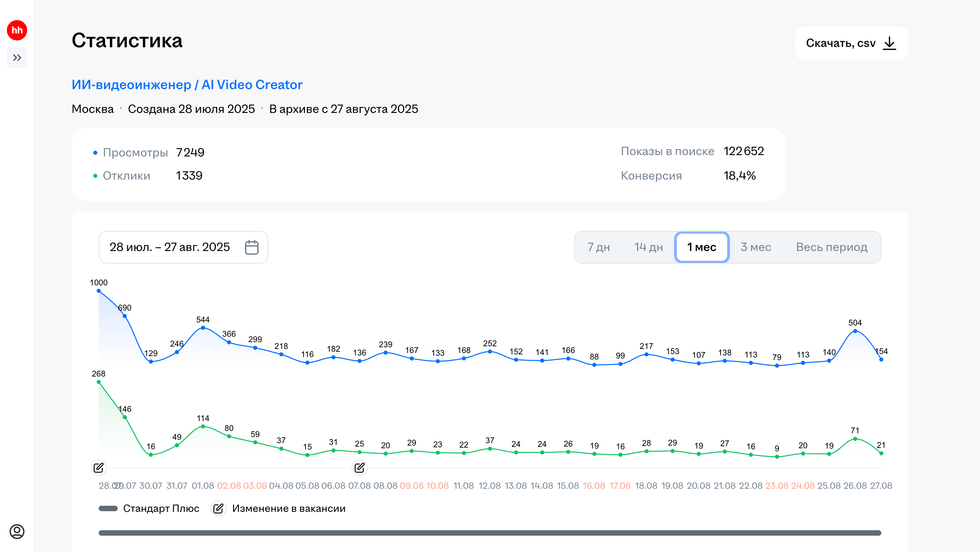Viewport: 980px width, 552px height.
Task: Click the 504 views data point
Action: click(855, 331)
